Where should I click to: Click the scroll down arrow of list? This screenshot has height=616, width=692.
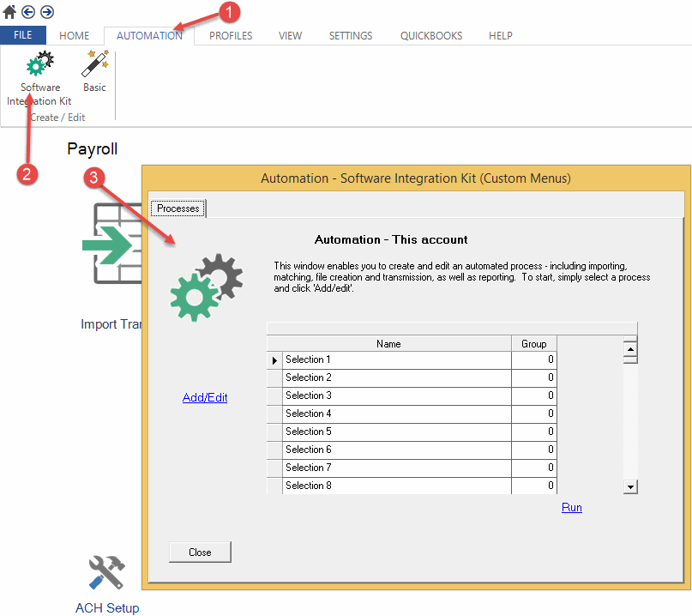pos(630,486)
